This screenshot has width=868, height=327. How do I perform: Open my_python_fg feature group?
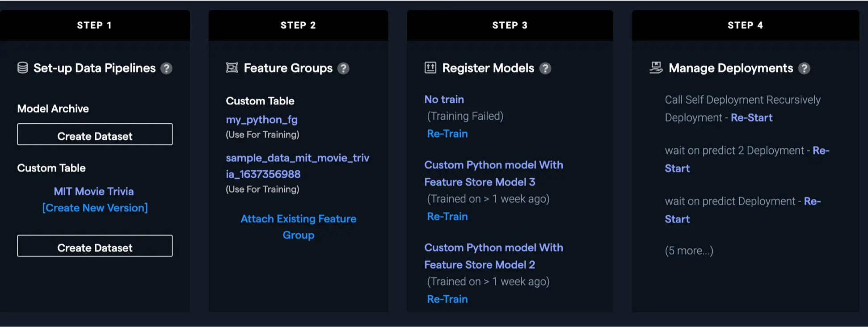tap(261, 120)
